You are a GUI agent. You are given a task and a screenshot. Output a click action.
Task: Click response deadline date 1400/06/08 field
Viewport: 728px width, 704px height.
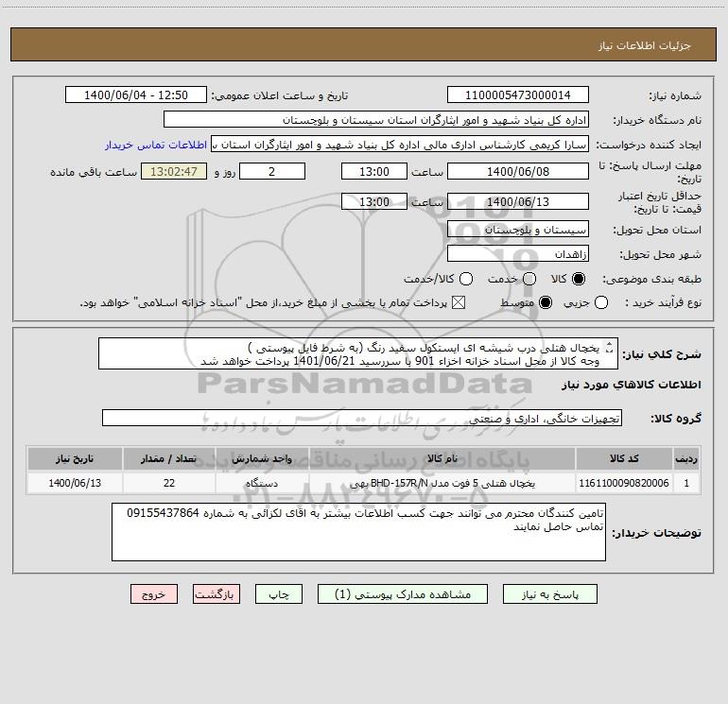click(518, 171)
